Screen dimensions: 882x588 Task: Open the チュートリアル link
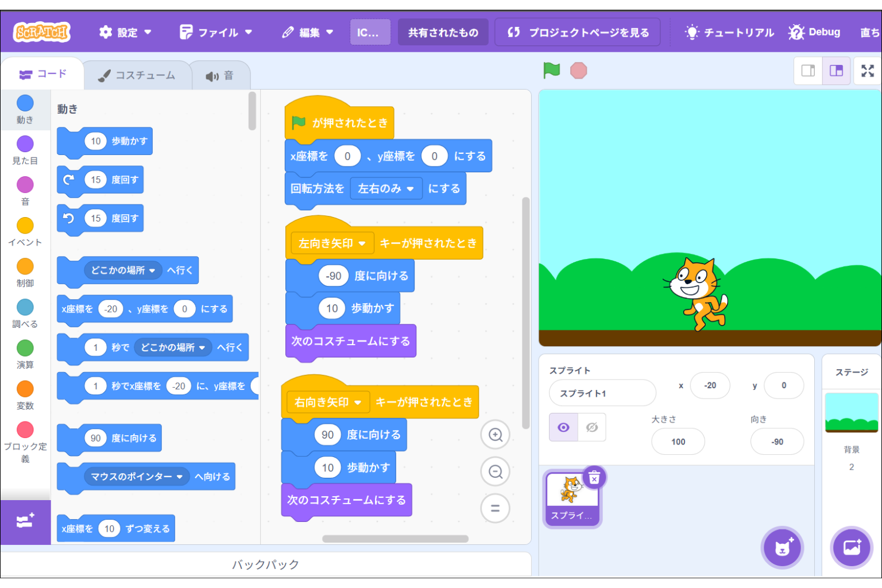(730, 33)
